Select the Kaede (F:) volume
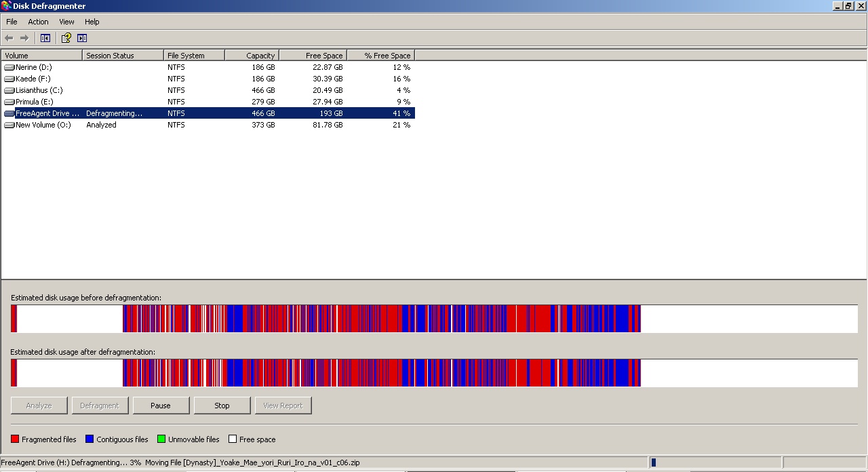This screenshot has width=868, height=472. pos(33,79)
